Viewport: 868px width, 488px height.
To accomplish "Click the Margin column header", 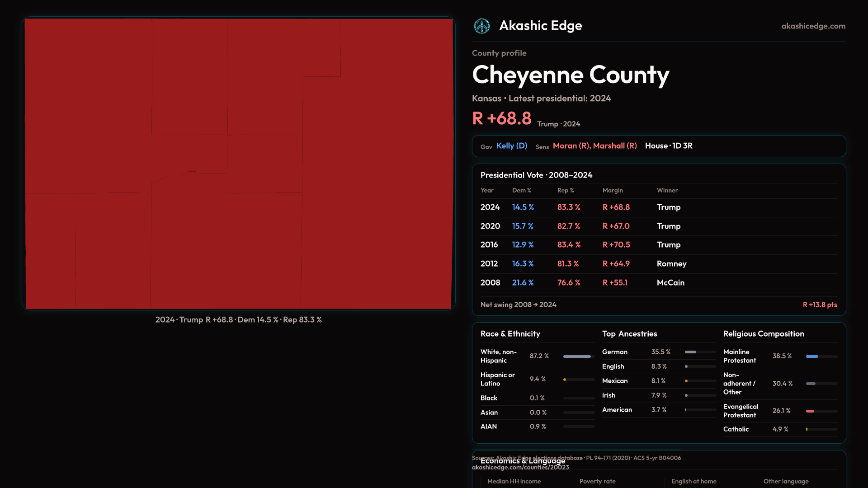I will click(612, 191).
